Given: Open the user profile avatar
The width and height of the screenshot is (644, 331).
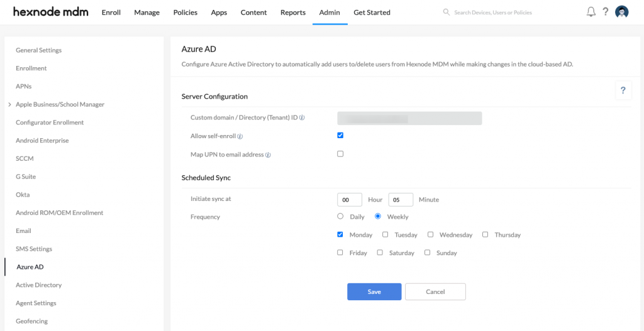Looking at the screenshot, I should [x=622, y=12].
